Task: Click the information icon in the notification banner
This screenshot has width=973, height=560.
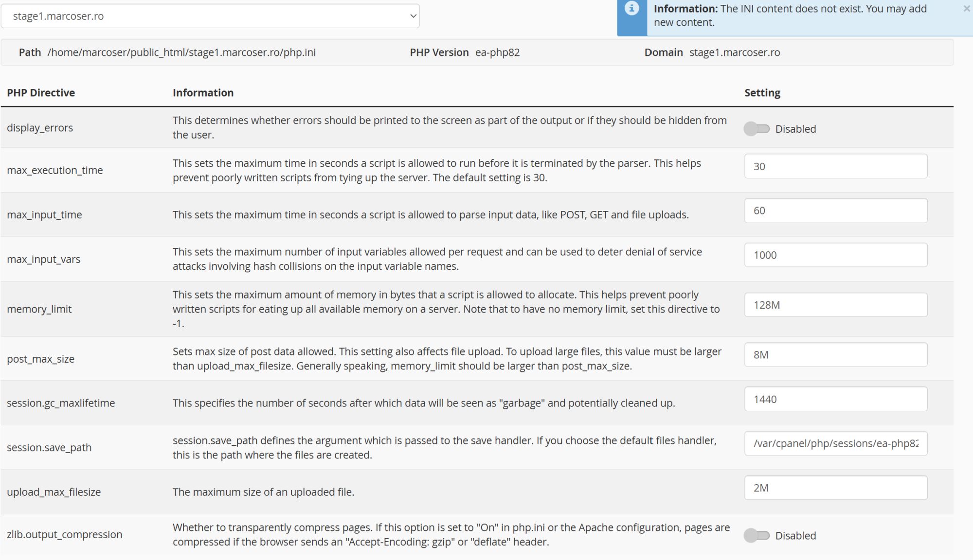Action: (x=631, y=9)
